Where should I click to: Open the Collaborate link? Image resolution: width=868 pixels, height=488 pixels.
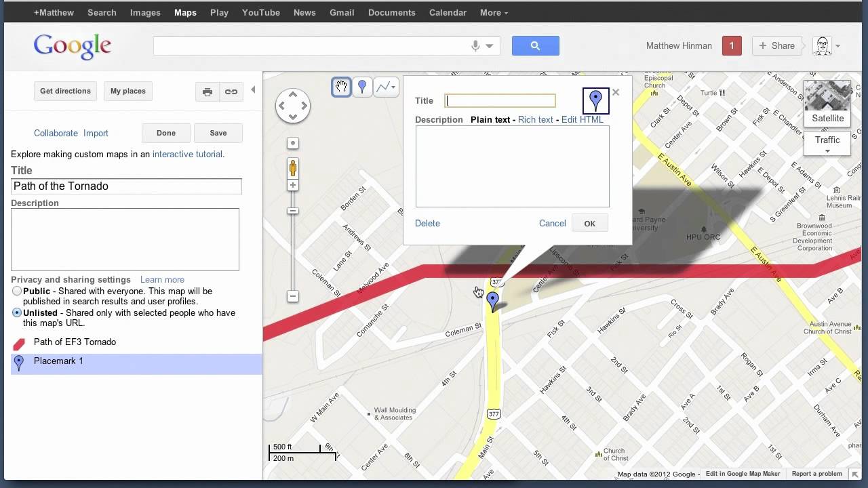pos(56,134)
